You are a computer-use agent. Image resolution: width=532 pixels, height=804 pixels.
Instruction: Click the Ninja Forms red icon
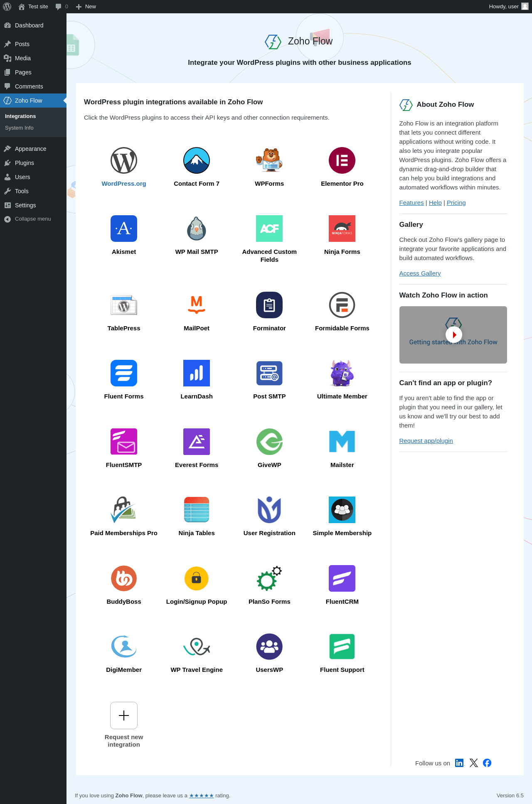[x=342, y=229]
